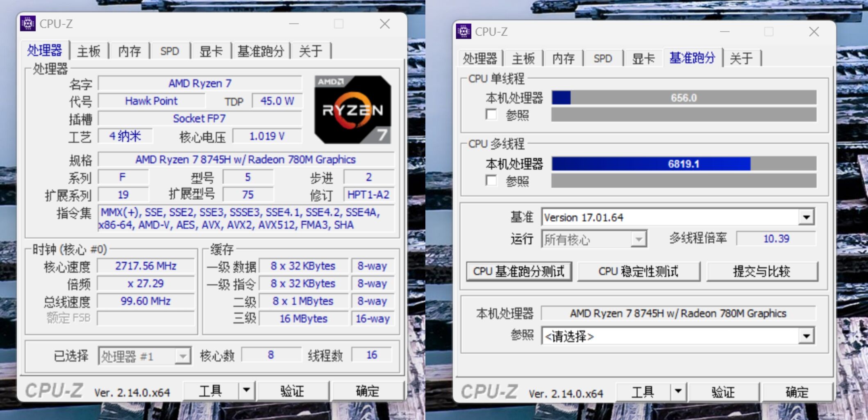Click the core speed 2717.56 MHz value
868x420 pixels.
145,266
